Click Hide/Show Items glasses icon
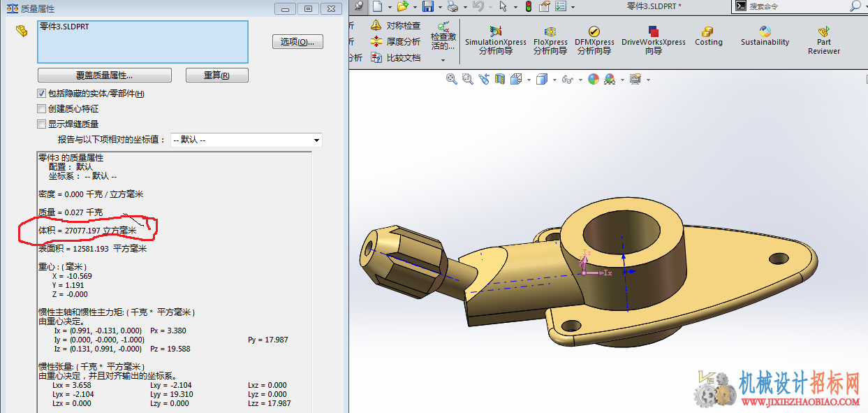Viewport: 868px width, 413px height. (x=567, y=80)
